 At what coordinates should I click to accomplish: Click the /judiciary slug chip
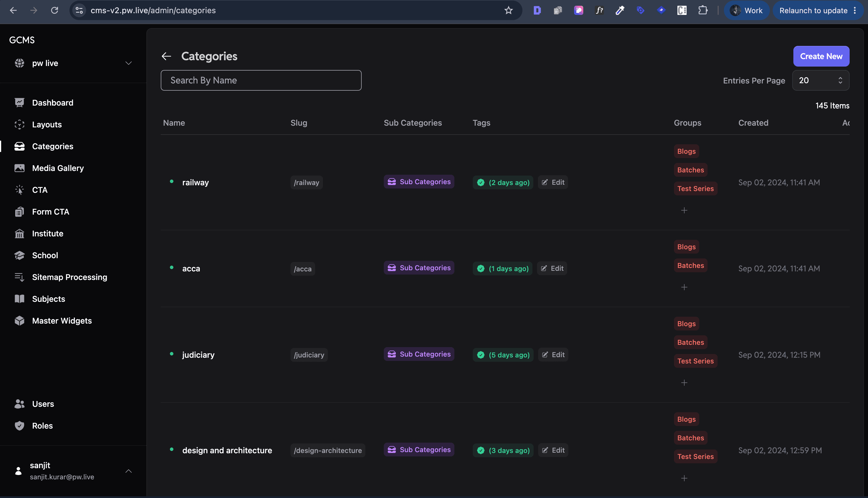309,355
